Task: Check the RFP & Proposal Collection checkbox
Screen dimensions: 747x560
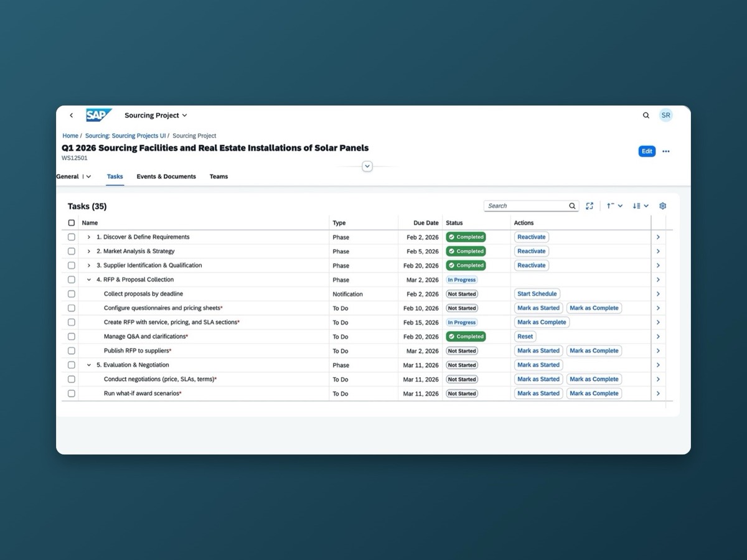Action: click(x=72, y=280)
